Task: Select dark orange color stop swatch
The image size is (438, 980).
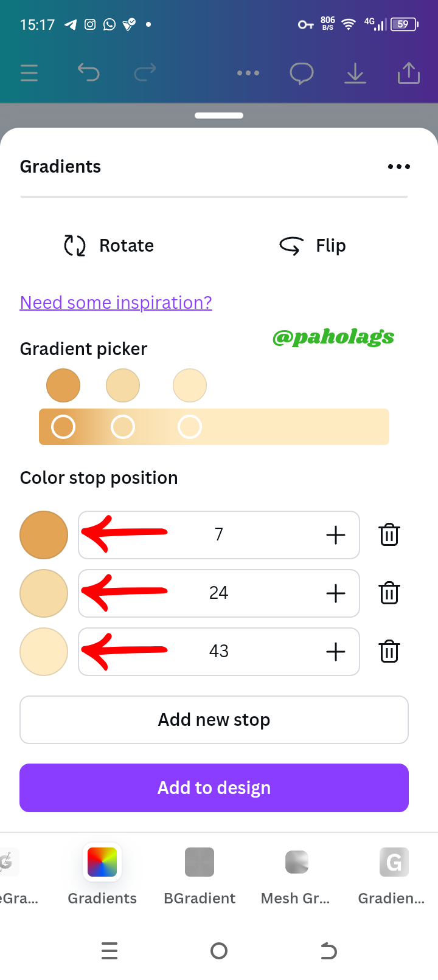Action: [x=44, y=535]
